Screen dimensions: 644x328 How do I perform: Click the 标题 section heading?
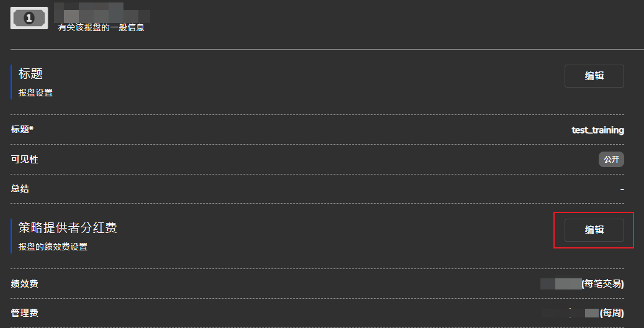point(30,73)
